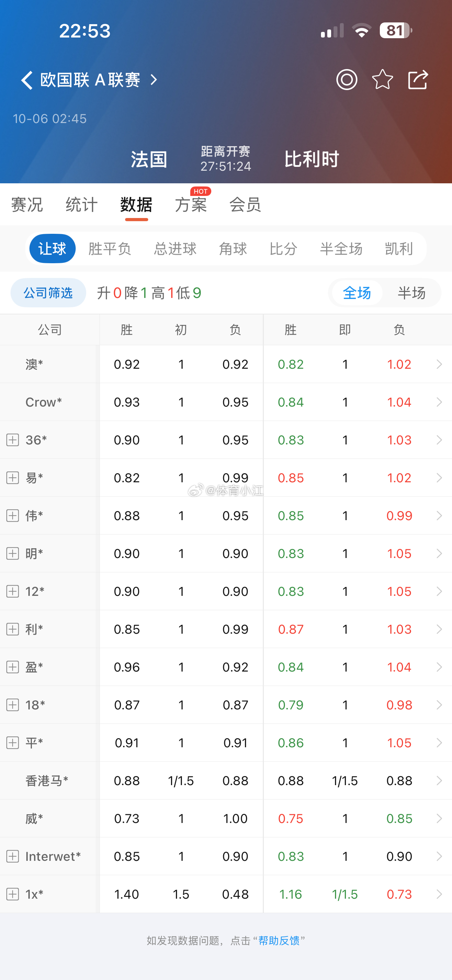Open the 帮助反馈 feedback link

pos(279,941)
